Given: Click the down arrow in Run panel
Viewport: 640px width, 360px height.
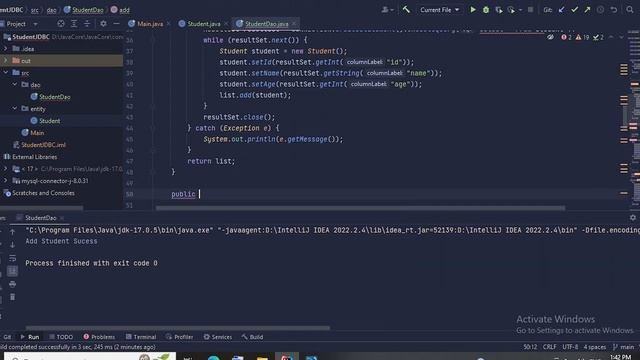Looking at the screenshot, I should click(x=13, y=245).
